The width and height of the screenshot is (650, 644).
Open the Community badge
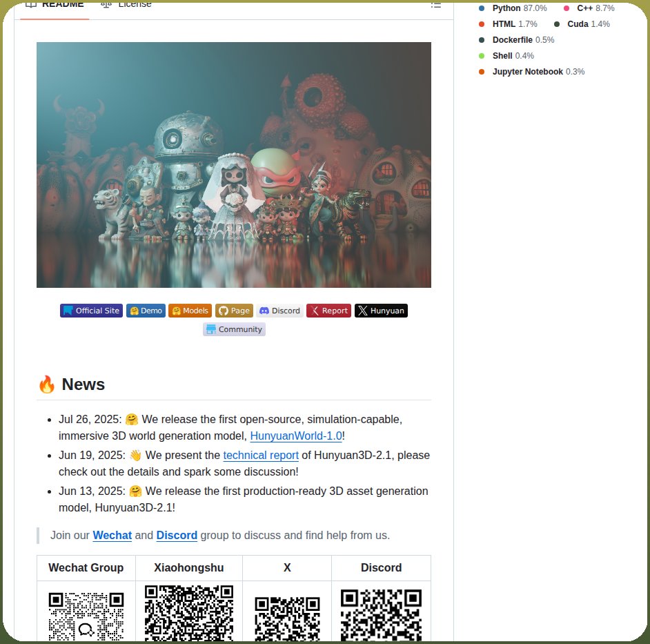pos(234,329)
